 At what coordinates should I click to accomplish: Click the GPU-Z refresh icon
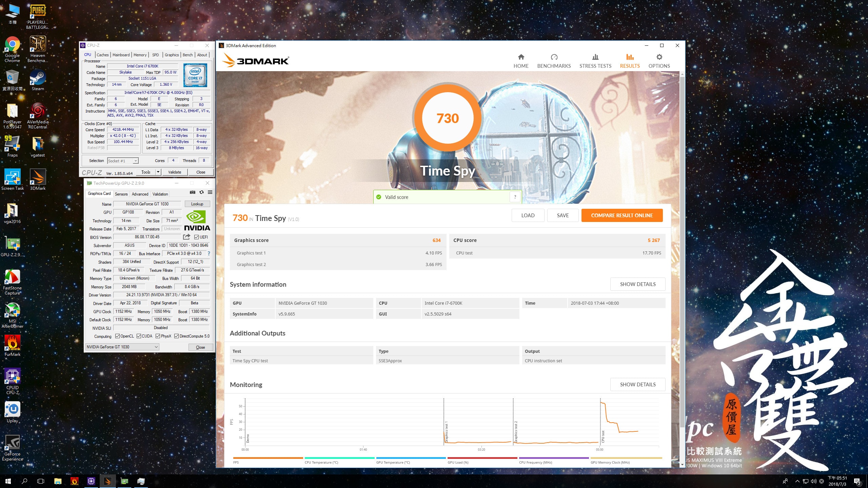(201, 192)
